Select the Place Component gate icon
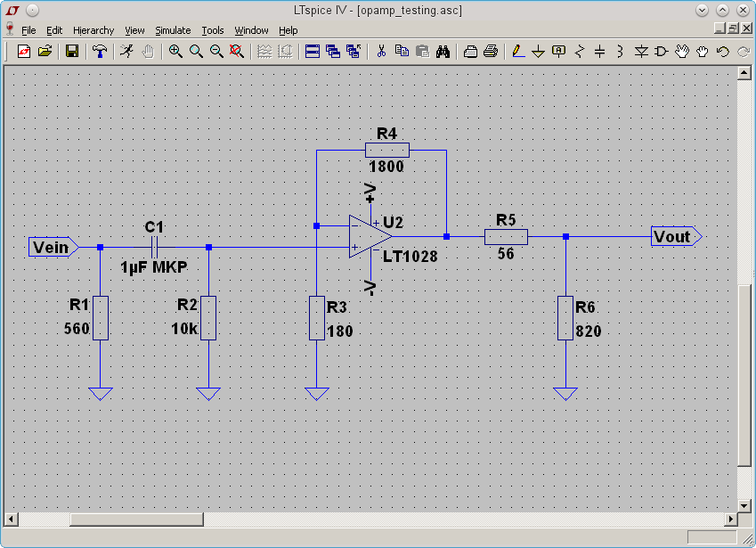This screenshot has height=548, width=756. (x=662, y=51)
